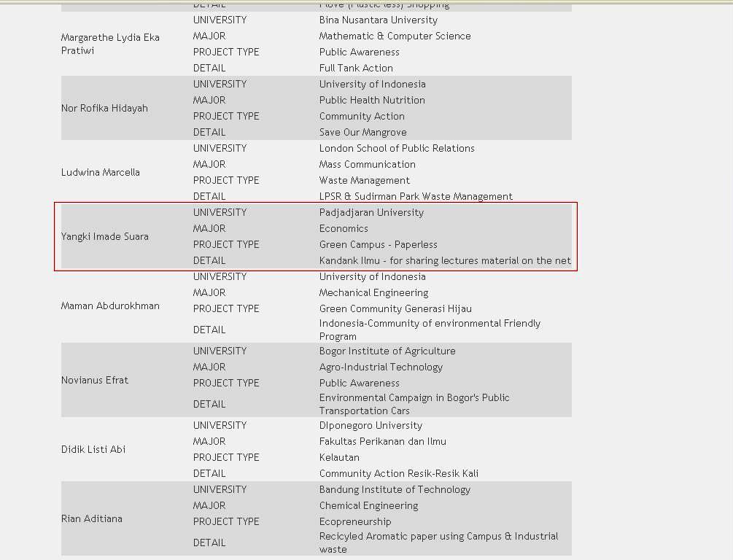Select the name Maman Abdurokhman
Screen dimensions: 733x560
(110, 306)
